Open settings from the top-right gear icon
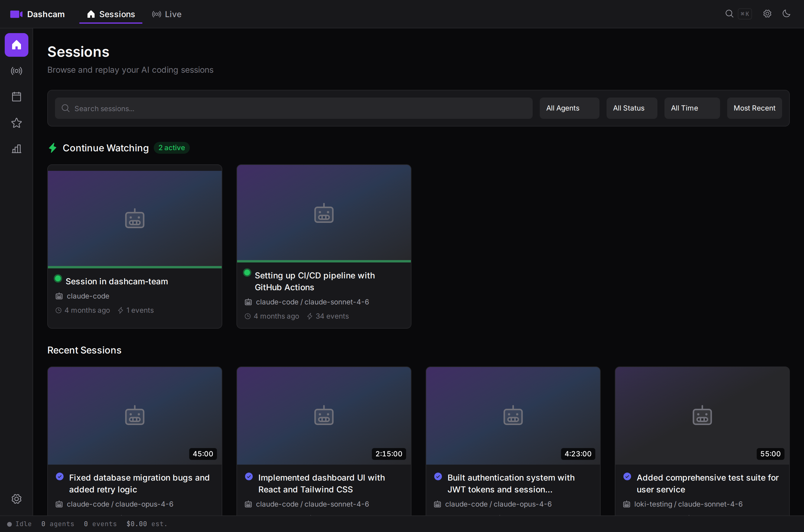Image resolution: width=804 pixels, height=532 pixels. [x=767, y=14]
